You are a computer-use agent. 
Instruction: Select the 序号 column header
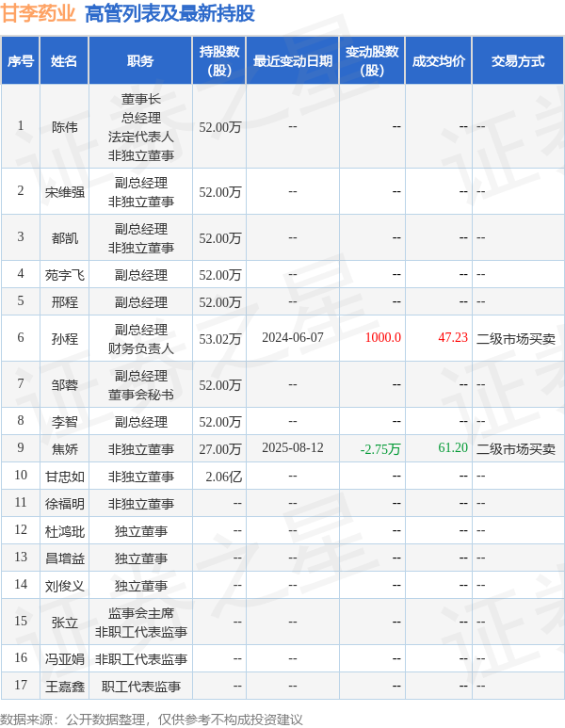click(x=21, y=61)
